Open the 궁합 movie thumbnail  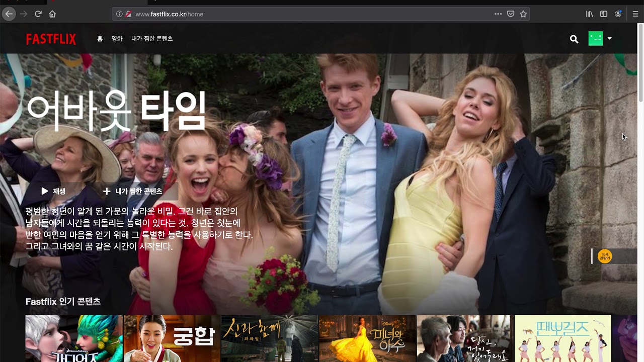coord(172,338)
